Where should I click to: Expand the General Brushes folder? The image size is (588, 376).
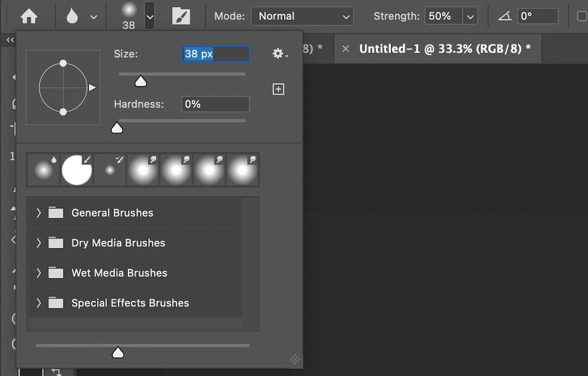pyautogui.click(x=39, y=213)
